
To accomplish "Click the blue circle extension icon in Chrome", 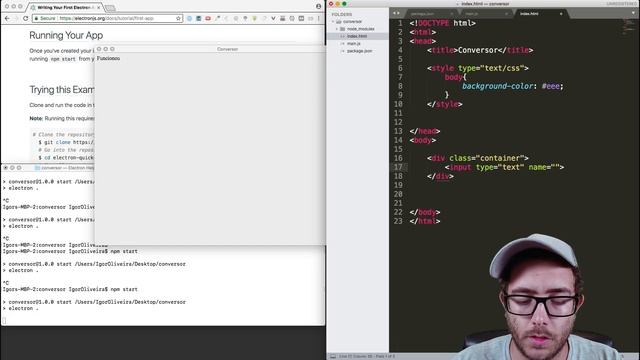I will [x=189, y=18].
